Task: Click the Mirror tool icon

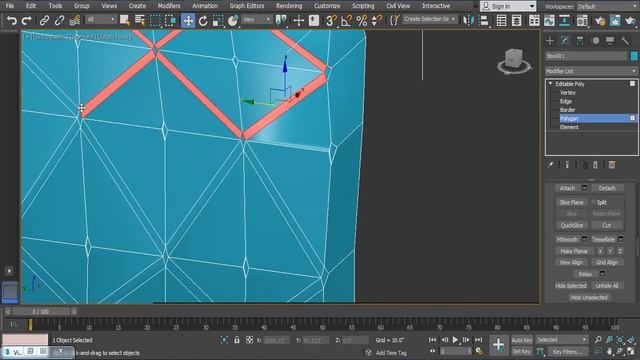Action: coord(469,20)
